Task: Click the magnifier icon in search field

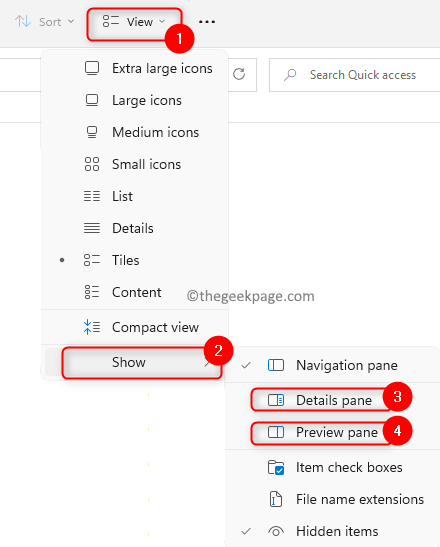Action: pos(290,75)
